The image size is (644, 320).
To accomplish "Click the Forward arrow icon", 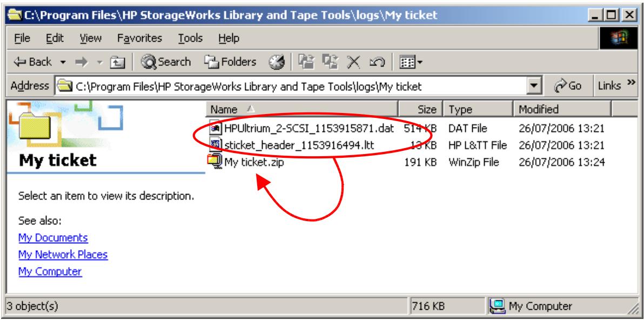I will point(82,63).
